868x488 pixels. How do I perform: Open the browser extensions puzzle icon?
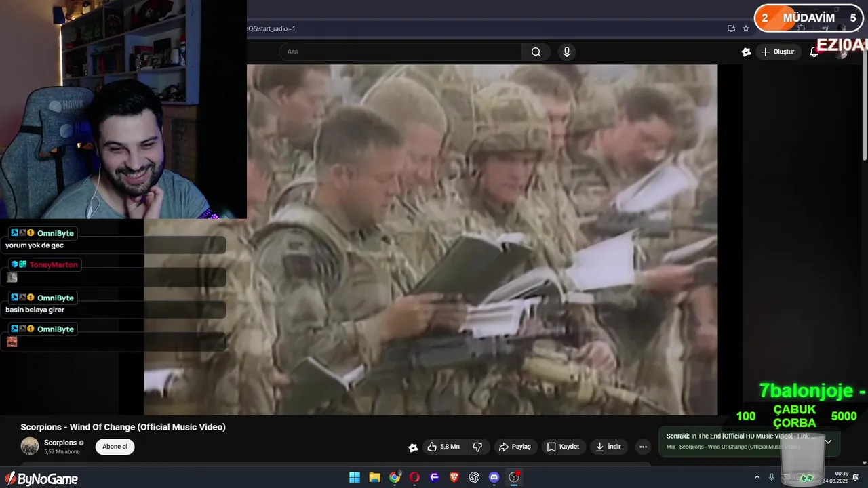click(x=801, y=28)
